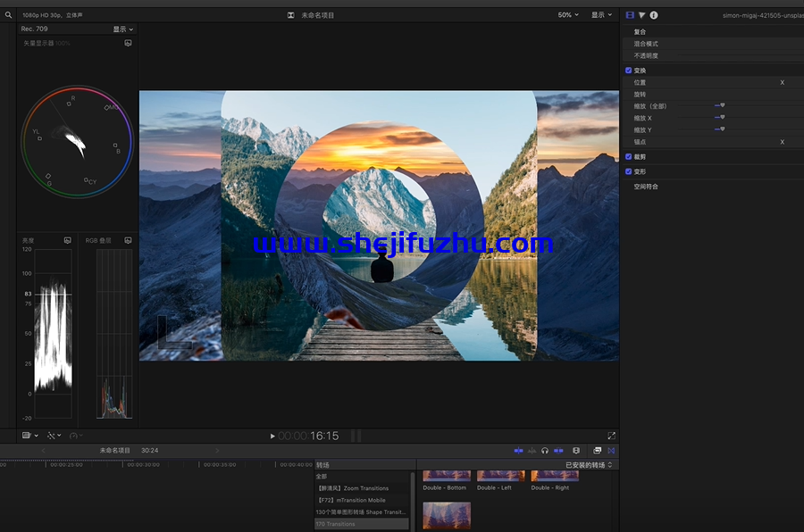Toggle skimming icon in timeline toolbar
Image resolution: width=804 pixels, height=532 pixels.
click(x=518, y=451)
